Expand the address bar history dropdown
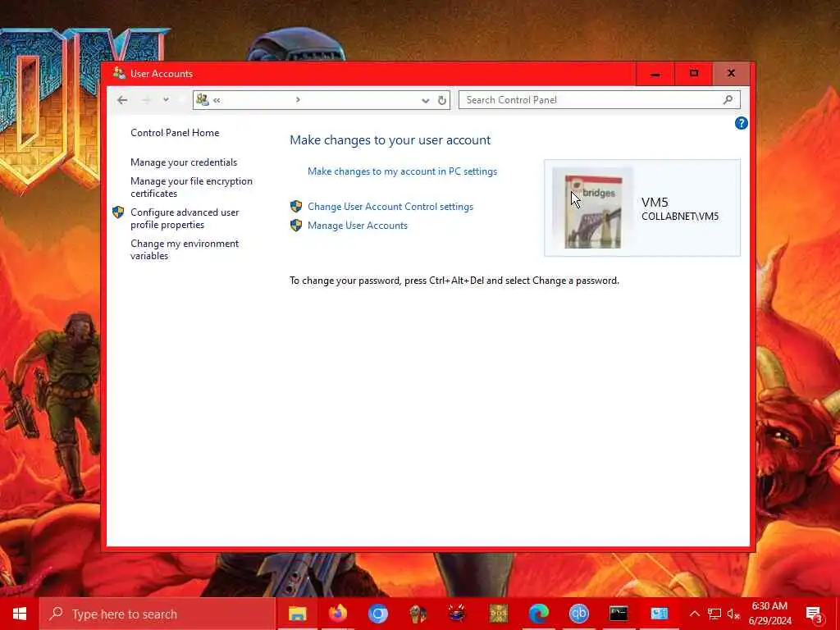Viewport: 840px width, 630px height. pos(426,100)
